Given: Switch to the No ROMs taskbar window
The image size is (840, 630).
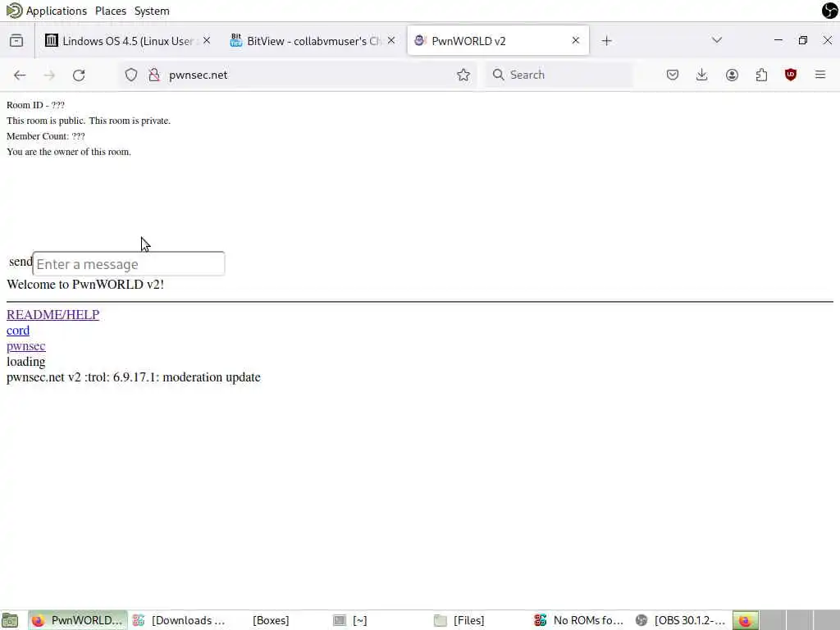Looking at the screenshot, I should coord(580,620).
